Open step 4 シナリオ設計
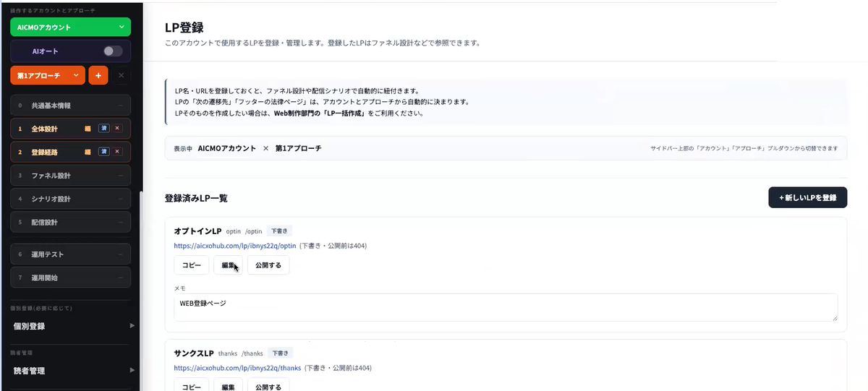 (x=70, y=199)
